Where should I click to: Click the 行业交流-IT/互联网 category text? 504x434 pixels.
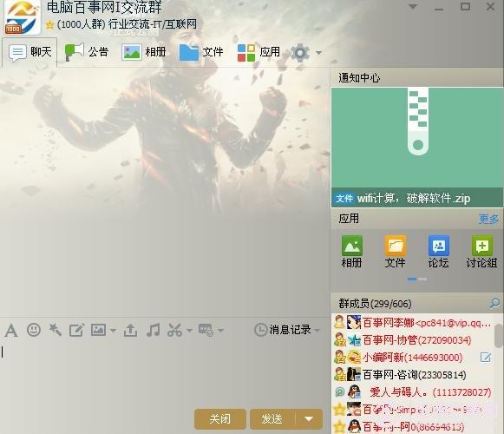tap(153, 24)
